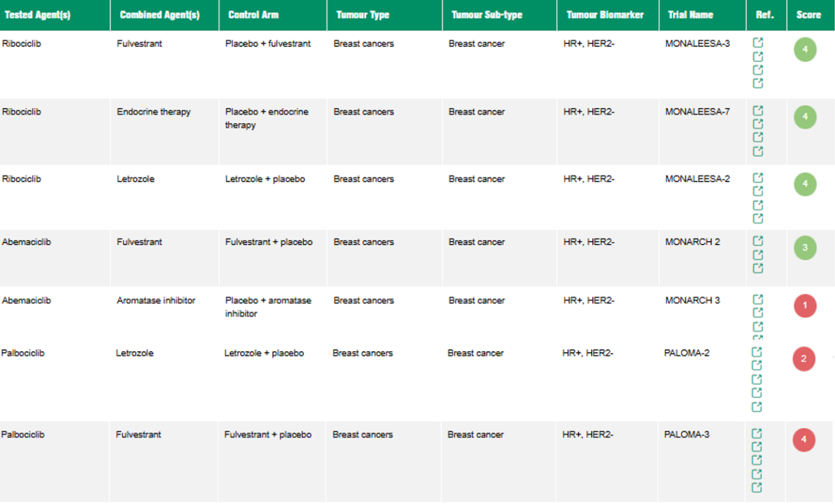The width and height of the screenshot is (835, 504).
Task: Click red score 1 badge for MONARCH 3
Action: (x=805, y=306)
